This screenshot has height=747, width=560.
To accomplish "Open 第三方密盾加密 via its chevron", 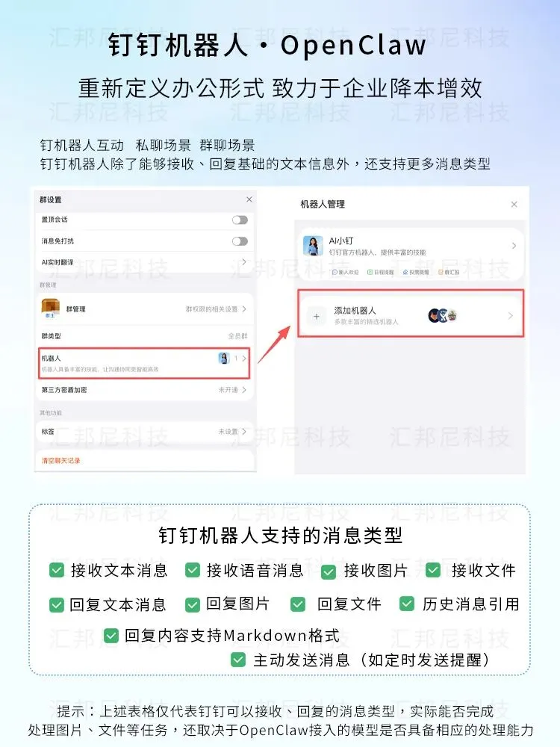I will coord(244,390).
